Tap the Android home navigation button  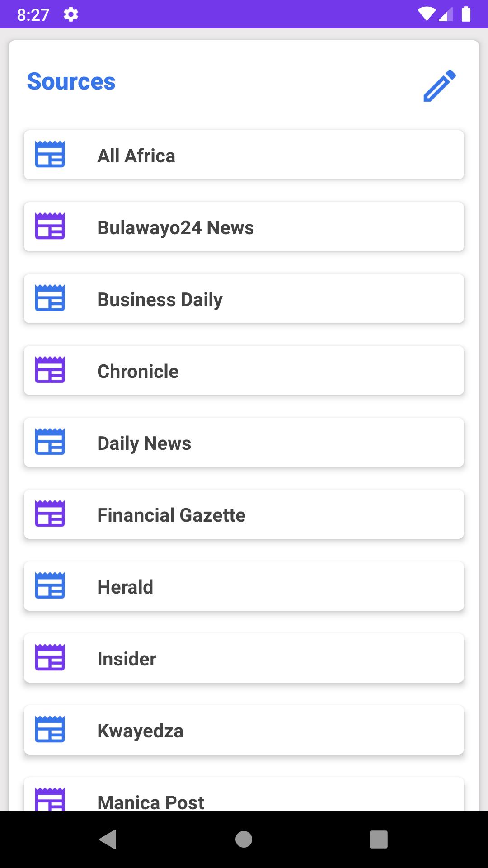[244, 840]
